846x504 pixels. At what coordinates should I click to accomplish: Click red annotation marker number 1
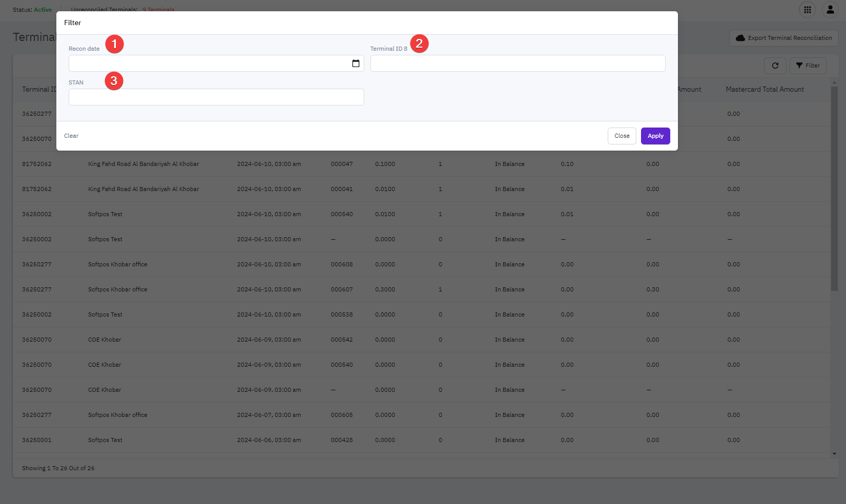click(114, 44)
